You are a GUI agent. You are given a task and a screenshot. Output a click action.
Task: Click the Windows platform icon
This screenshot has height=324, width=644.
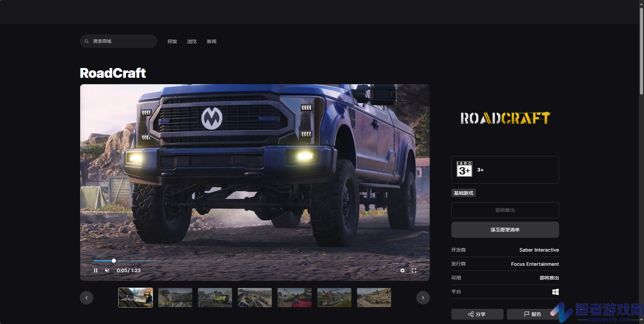point(556,292)
